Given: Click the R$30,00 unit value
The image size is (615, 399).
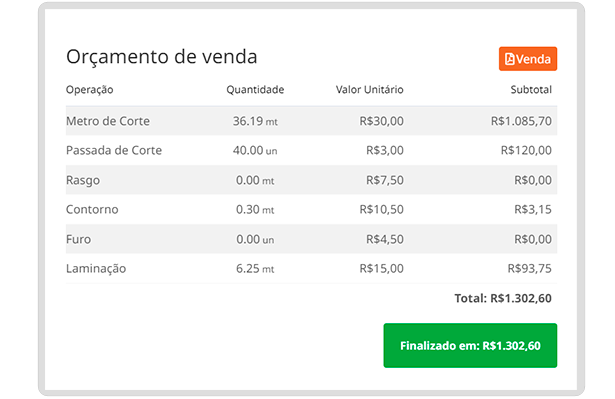Looking at the screenshot, I should point(381,121).
